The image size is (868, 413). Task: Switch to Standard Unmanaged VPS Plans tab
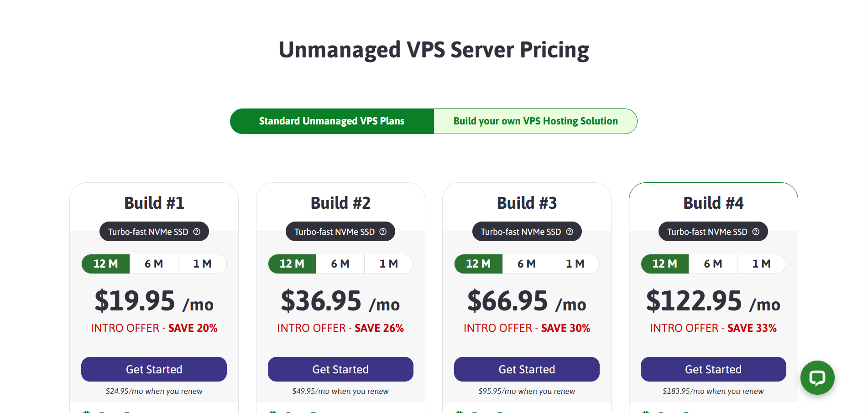coord(332,121)
